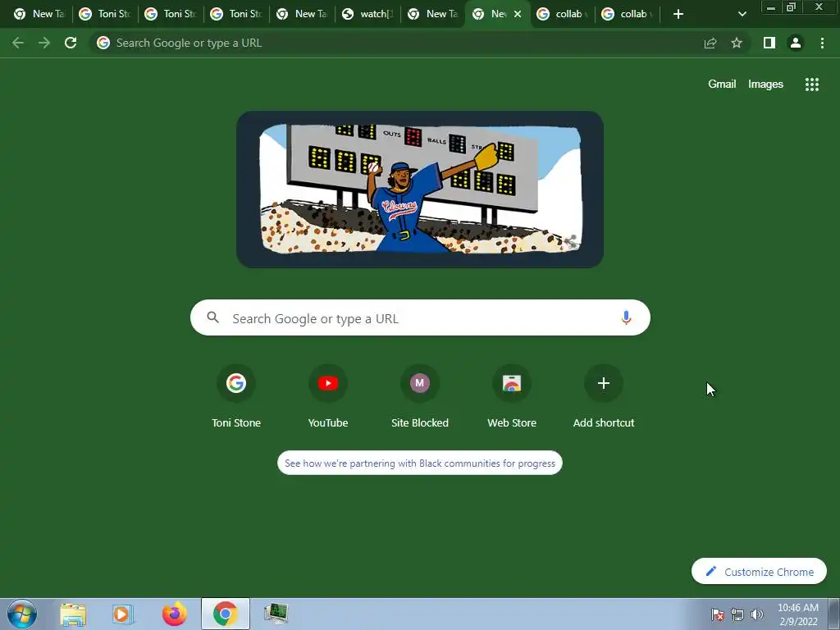This screenshot has height=630, width=840.
Task: Launch Firefox from the taskbar
Action: tap(175, 614)
